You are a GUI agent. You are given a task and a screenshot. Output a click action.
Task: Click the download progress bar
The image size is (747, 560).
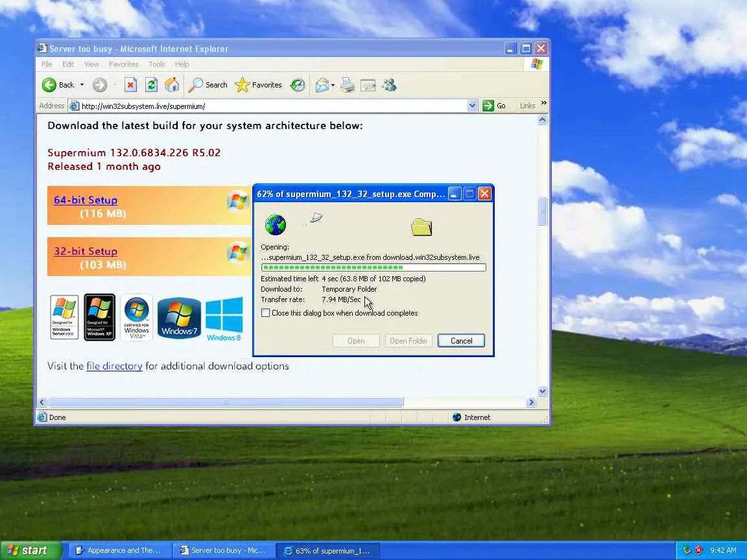tap(373, 268)
